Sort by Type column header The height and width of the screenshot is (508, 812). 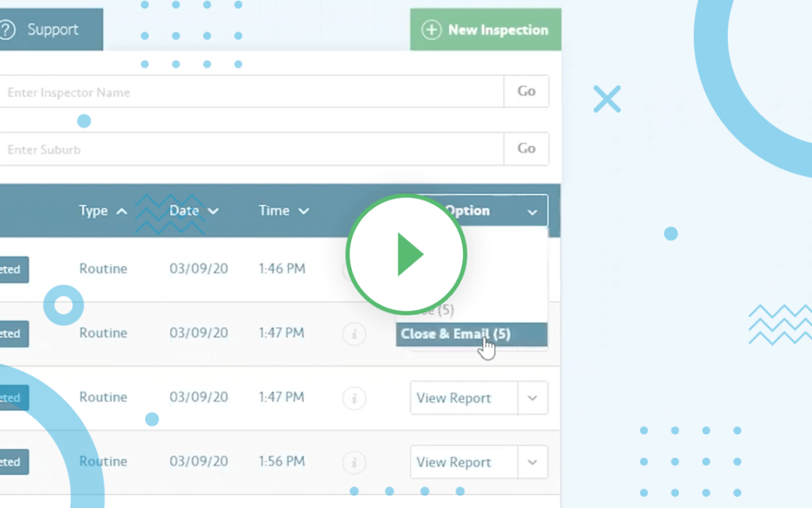click(x=102, y=211)
